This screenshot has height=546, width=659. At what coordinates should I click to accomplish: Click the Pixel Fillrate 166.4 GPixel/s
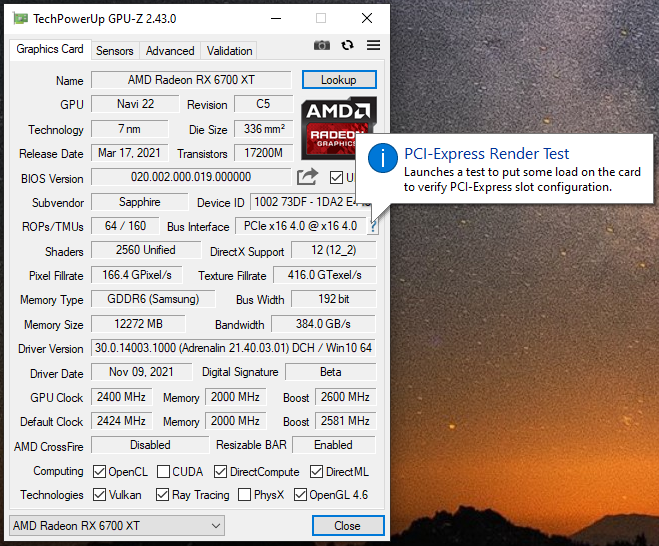(137, 275)
